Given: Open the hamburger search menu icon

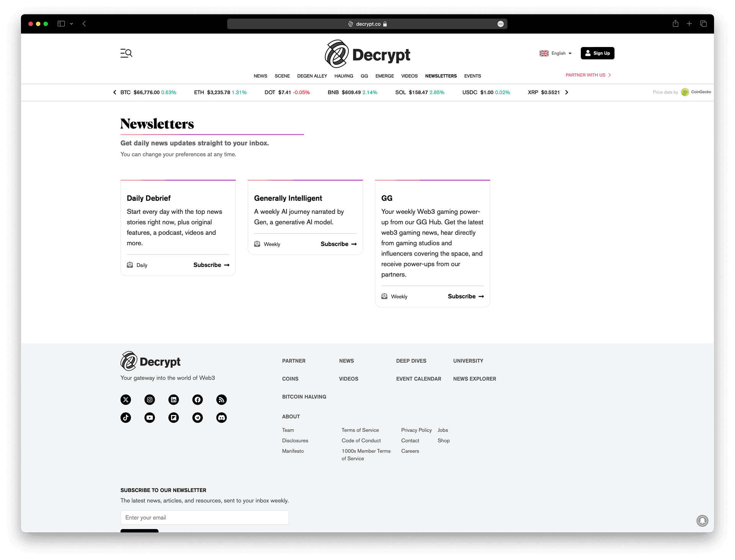Looking at the screenshot, I should click(126, 53).
